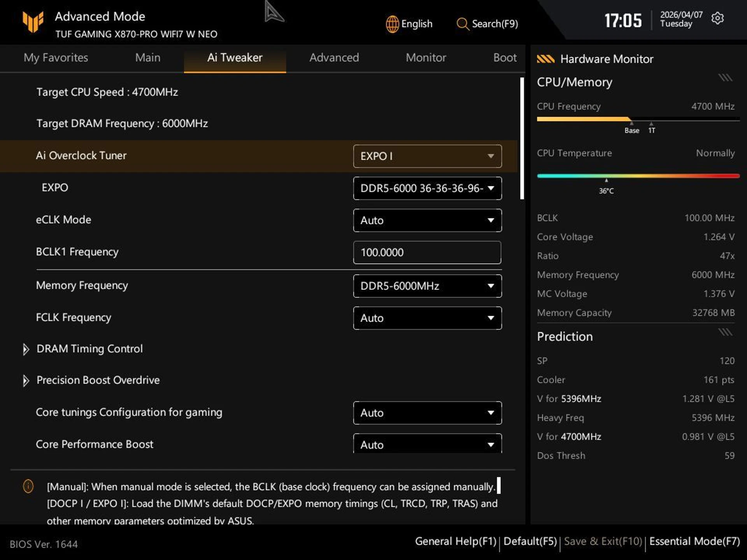Switch to Advanced tab
This screenshot has width=747, height=560.
tap(334, 58)
